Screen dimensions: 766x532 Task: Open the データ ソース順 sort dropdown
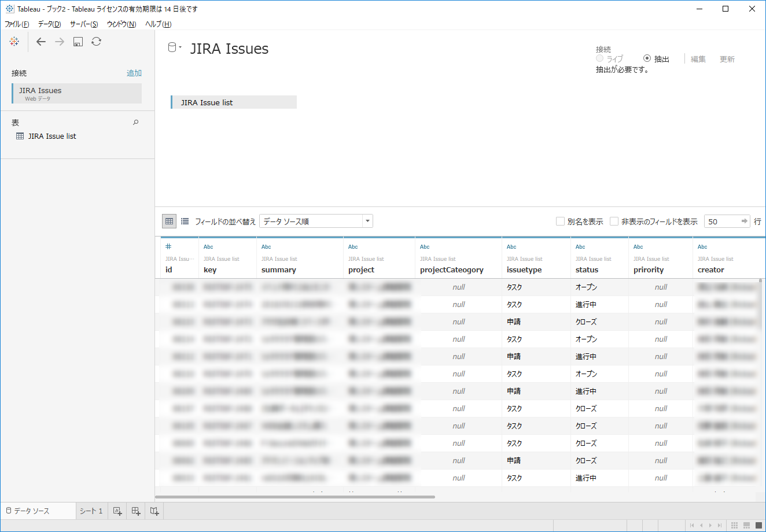(316, 221)
